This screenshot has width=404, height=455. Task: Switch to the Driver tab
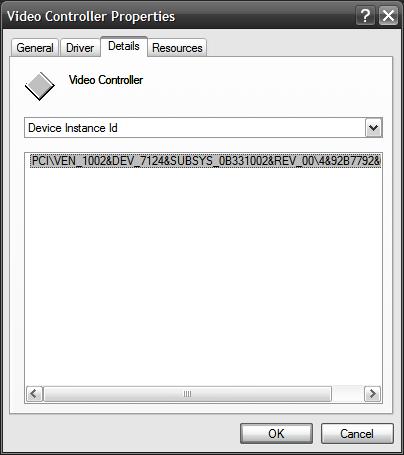click(80, 48)
